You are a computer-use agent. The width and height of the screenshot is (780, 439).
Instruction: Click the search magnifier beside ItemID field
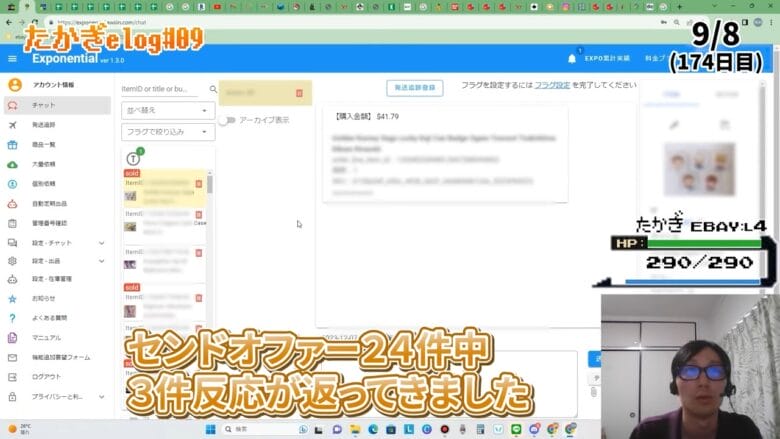tap(213, 89)
